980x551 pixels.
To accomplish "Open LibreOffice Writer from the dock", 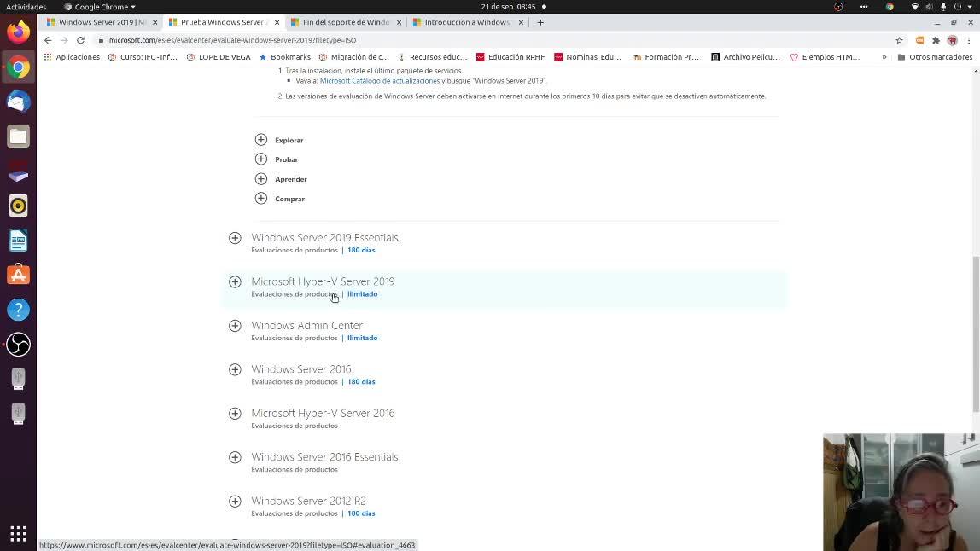I will click(x=18, y=241).
